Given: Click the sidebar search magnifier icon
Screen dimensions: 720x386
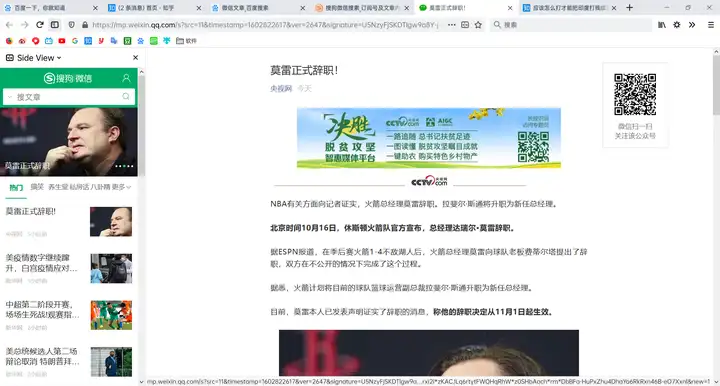Looking at the screenshot, I should pyautogui.click(x=126, y=96).
